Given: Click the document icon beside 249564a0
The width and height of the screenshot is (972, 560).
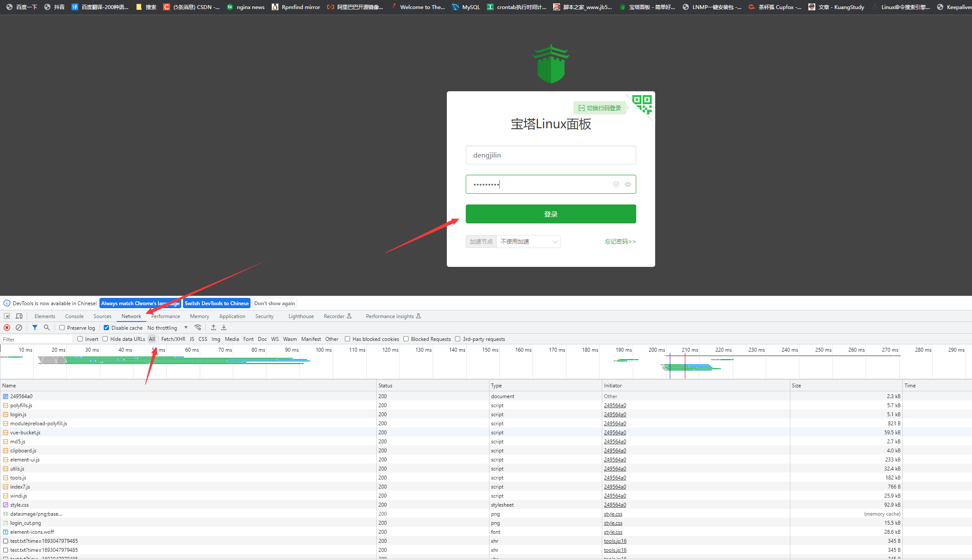Looking at the screenshot, I should click(x=6, y=396).
